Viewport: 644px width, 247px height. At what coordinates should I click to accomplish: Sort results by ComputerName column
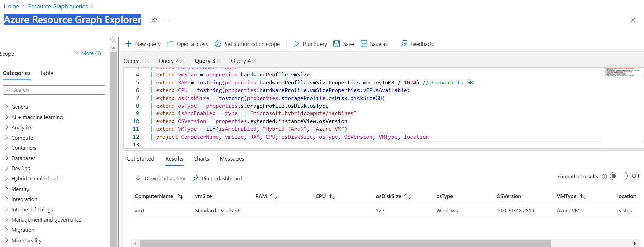pyautogui.click(x=180, y=196)
